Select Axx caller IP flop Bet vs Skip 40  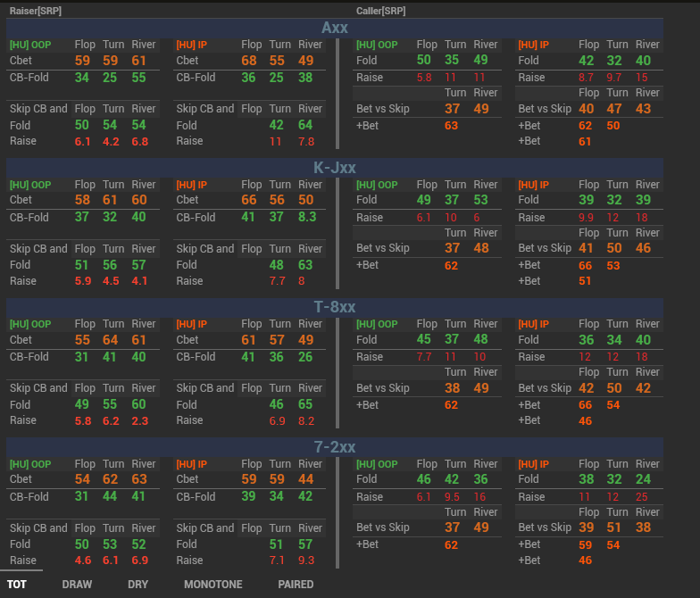click(x=587, y=109)
